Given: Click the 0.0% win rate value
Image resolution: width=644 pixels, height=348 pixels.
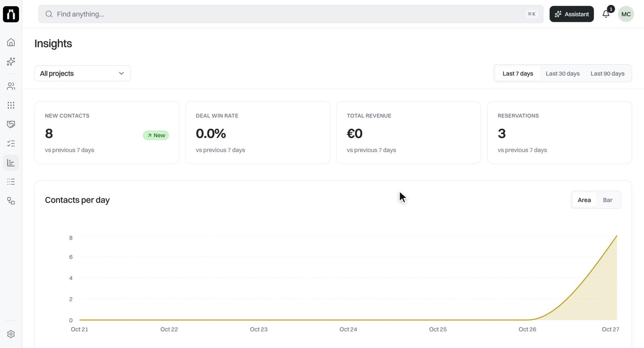Looking at the screenshot, I should pyautogui.click(x=211, y=134).
